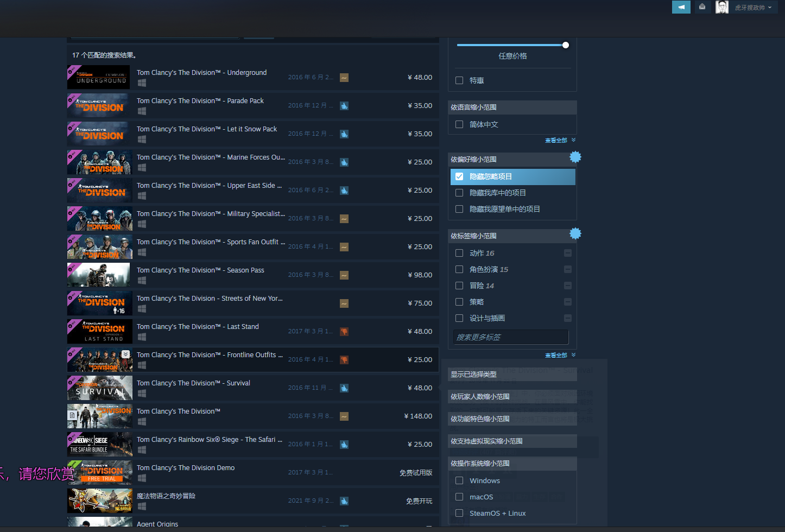Click review icon on Marine Forces row

click(344, 162)
